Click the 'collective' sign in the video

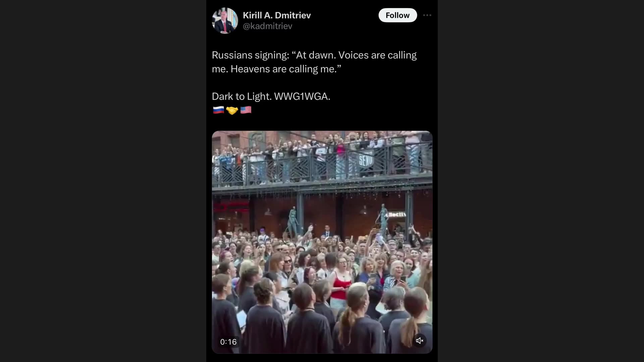click(x=395, y=214)
